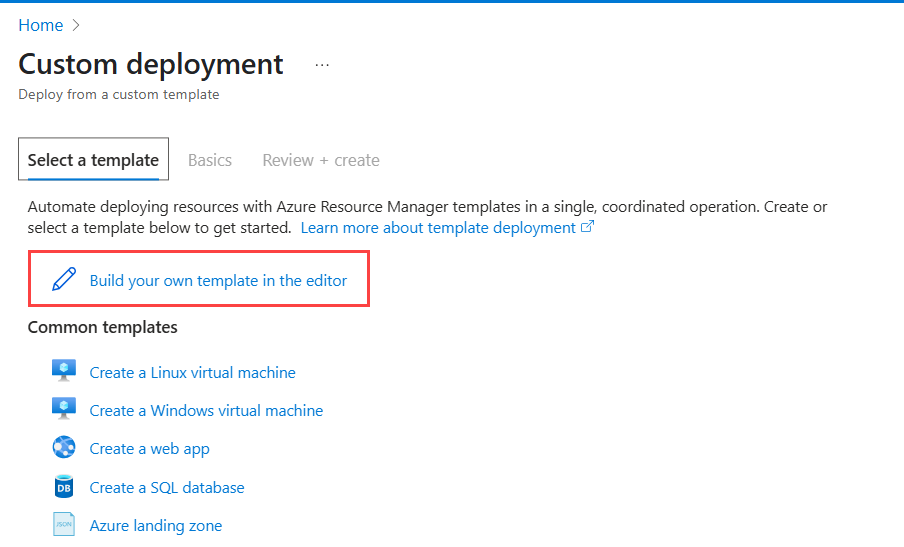This screenshot has width=904, height=547.
Task: Open the Azure landing zone template
Action: (x=156, y=526)
